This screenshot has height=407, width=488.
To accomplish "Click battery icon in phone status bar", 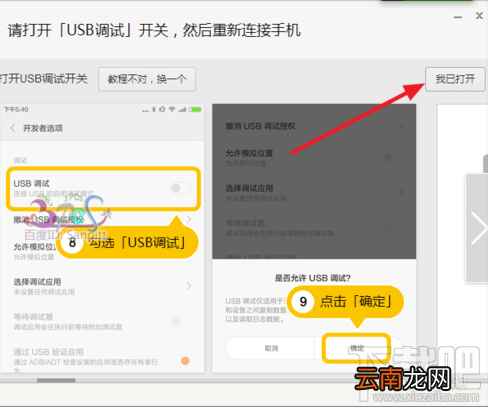I will click(x=195, y=110).
